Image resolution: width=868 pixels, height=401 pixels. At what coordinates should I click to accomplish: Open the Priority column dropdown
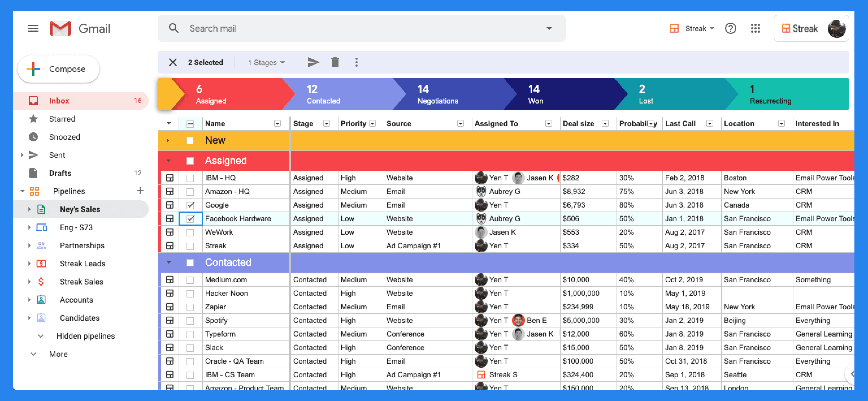point(372,123)
